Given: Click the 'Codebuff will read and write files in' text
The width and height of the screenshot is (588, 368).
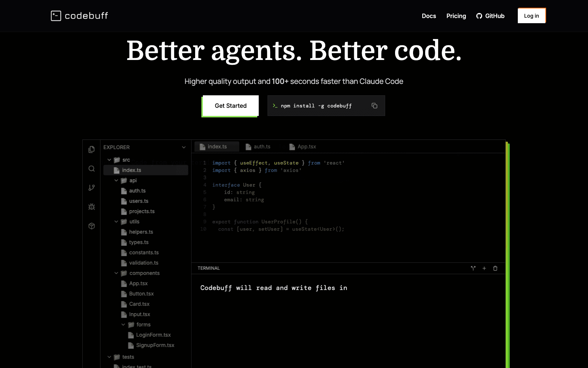Looking at the screenshot, I should (274, 288).
